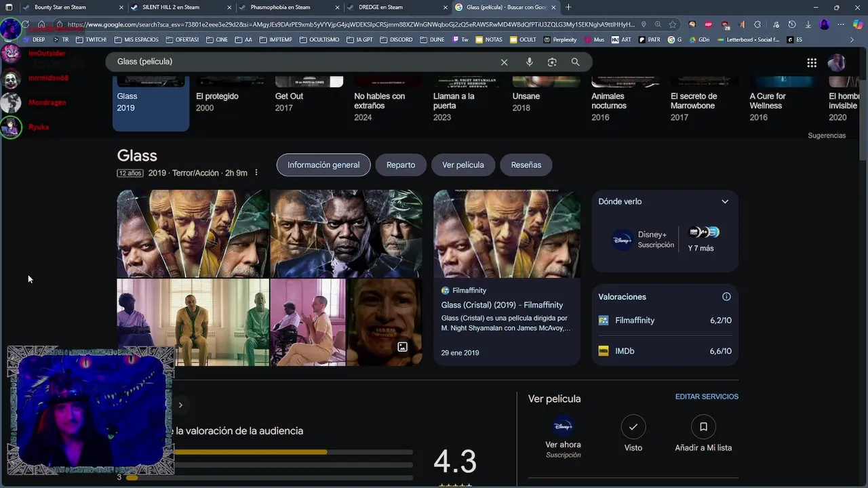
Task: Switch to Bounty Star en Steam tab
Action: [x=73, y=7]
